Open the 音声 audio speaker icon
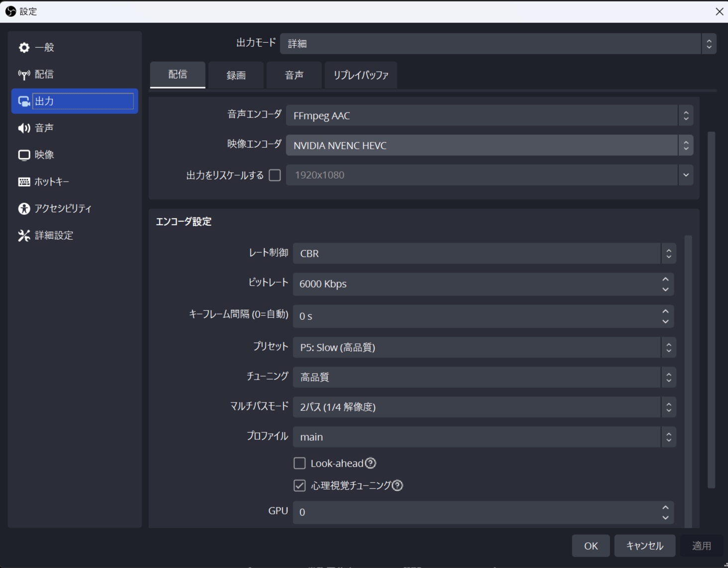728x568 pixels. [24, 128]
